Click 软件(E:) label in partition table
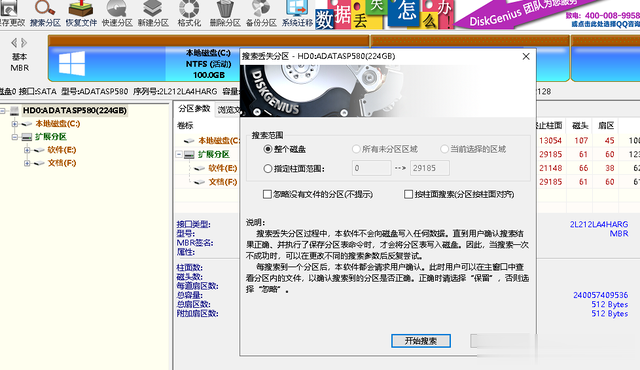640x370 pixels. click(x=222, y=168)
